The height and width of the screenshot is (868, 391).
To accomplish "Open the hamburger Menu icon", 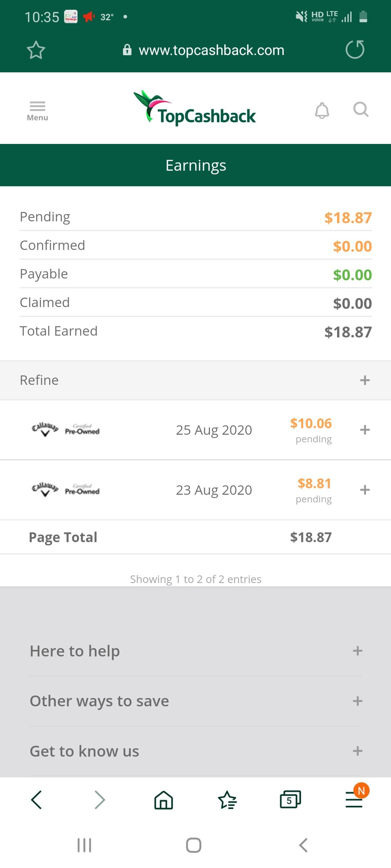I will click(37, 110).
